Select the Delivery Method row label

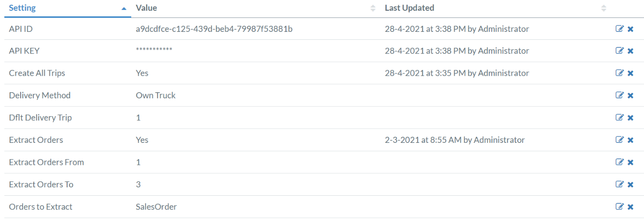coord(40,96)
